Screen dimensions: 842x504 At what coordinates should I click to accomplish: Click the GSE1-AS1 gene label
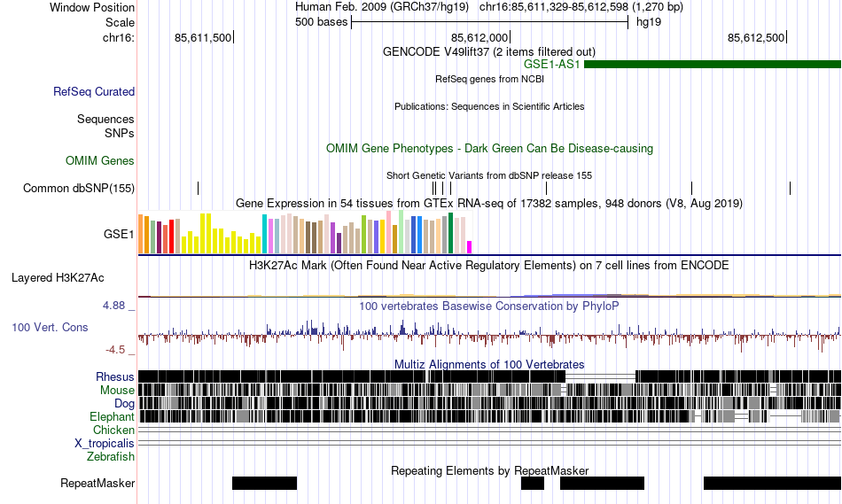(x=552, y=65)
